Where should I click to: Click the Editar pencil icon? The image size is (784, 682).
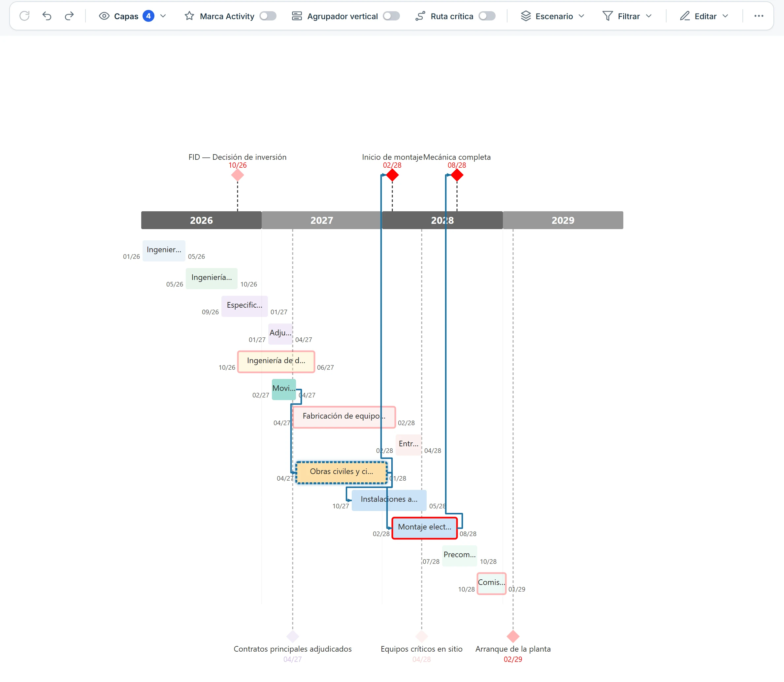pos(685,16)
